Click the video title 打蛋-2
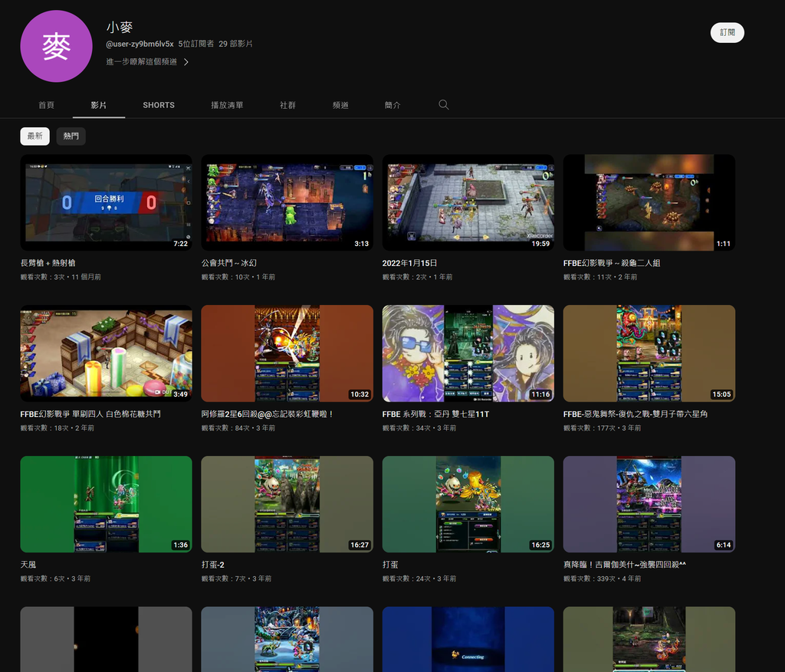 [x=213, y=565]
